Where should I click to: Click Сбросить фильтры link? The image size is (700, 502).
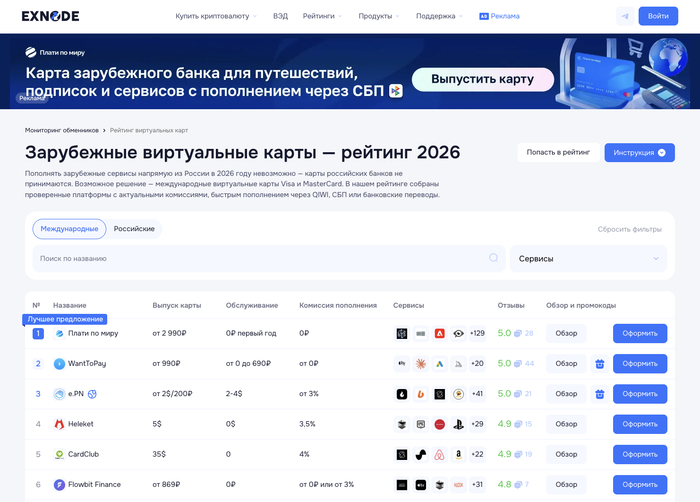click(629, 229)
